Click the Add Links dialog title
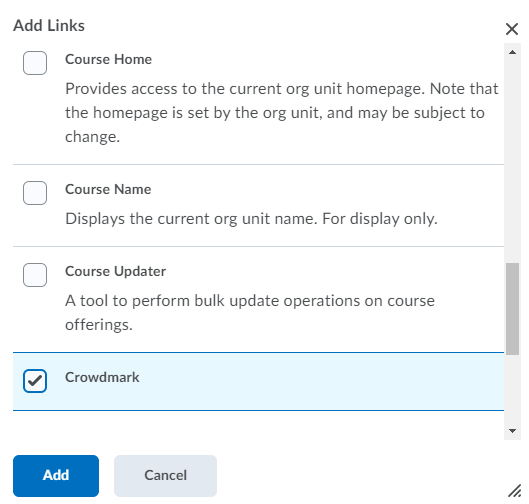This screenshot has height=504, width=529. tap(49, 26)
